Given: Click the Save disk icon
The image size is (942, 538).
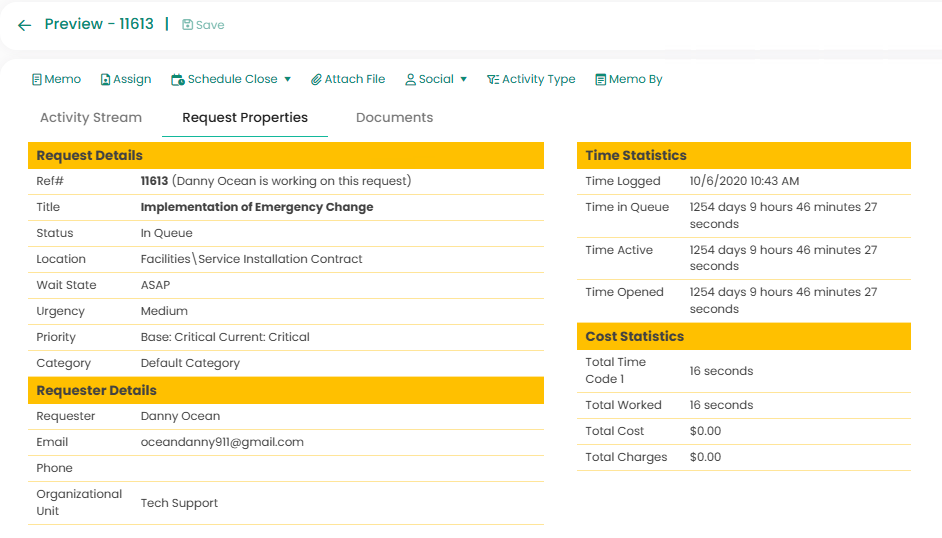Looking at the screenshot, I should coord(187,25).
